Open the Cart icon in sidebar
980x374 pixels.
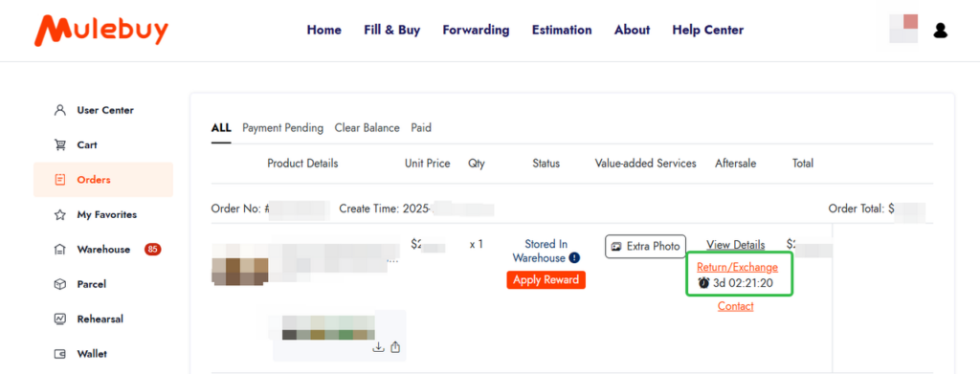pos(60,144)
